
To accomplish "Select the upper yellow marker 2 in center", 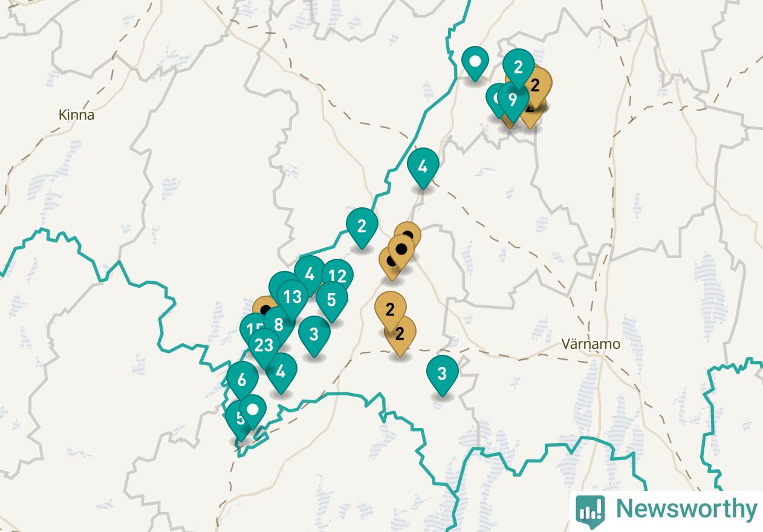I will click(x=390, y=309).
